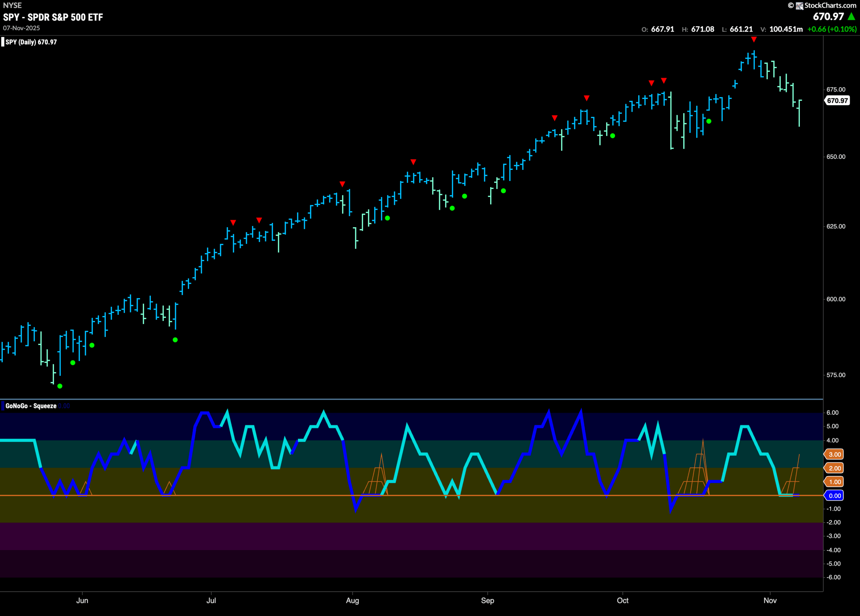
Task: Select the lowest green dot near the 575 level
Action: click(60, 386)
